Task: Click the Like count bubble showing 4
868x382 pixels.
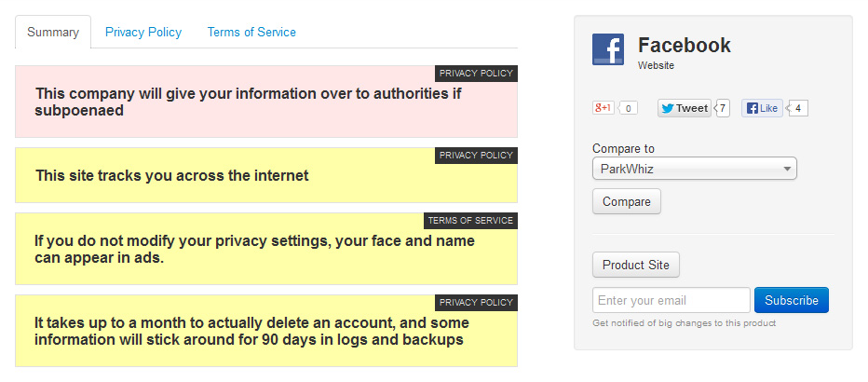Action: pyautogui.click(x=797, y=108)
